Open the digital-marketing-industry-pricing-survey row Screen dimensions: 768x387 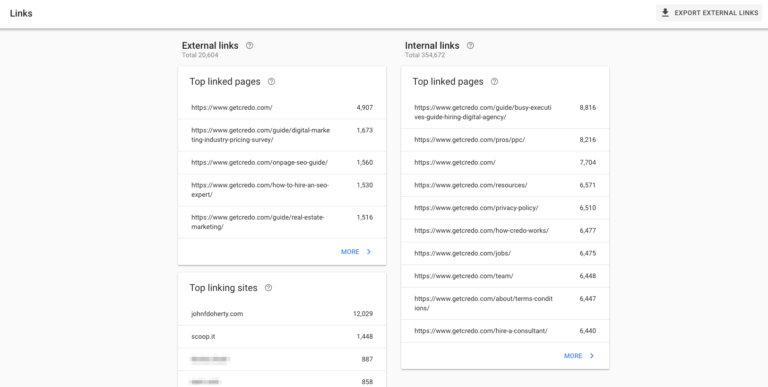click(282, 135)
